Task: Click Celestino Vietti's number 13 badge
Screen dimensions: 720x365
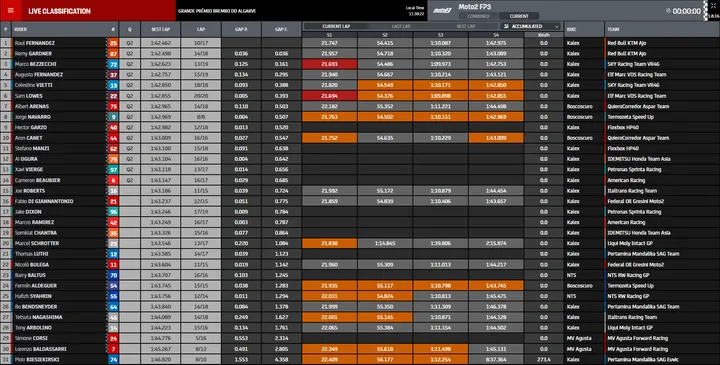Action: 113,85
